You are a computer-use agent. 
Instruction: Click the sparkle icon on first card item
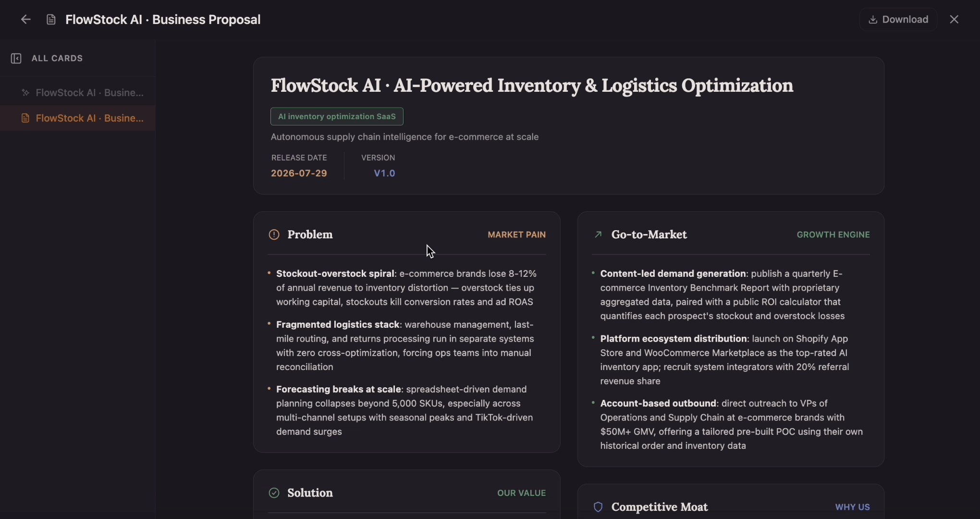[x=25, y=92]
